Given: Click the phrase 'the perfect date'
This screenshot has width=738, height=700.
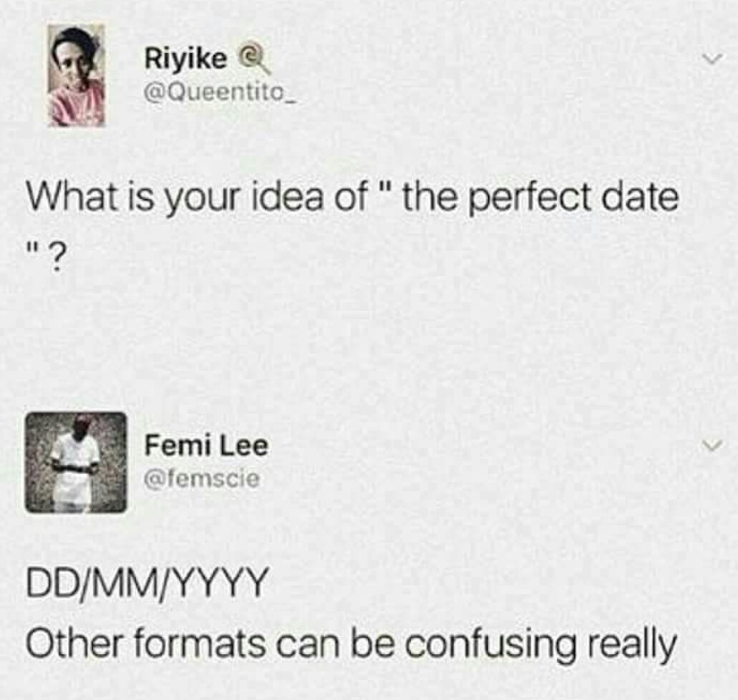Looking at the screenshot, I should coord(538,198).
